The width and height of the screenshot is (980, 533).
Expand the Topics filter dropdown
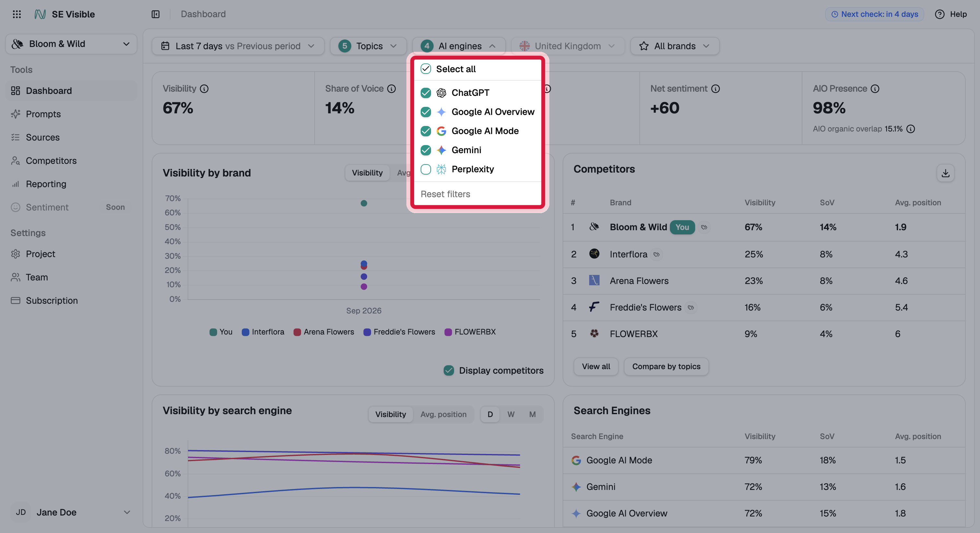pyautogui.click(x=368, y=46)
